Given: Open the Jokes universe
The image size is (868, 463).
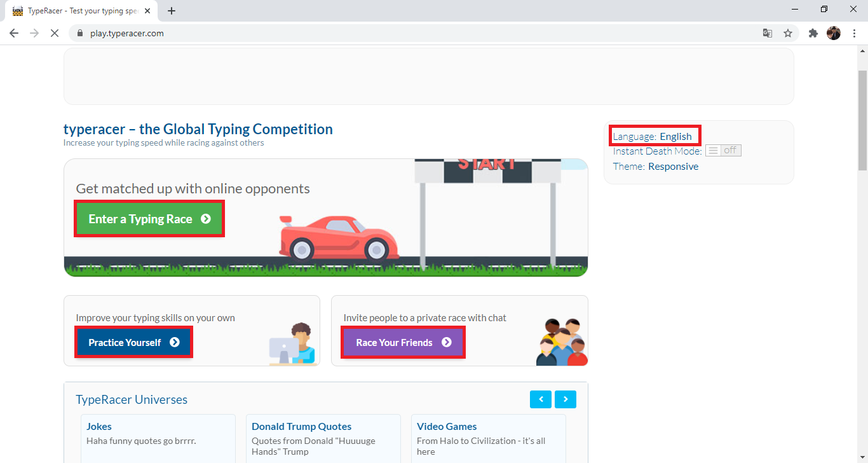Looking at the screenshot, I should (99, 426).
